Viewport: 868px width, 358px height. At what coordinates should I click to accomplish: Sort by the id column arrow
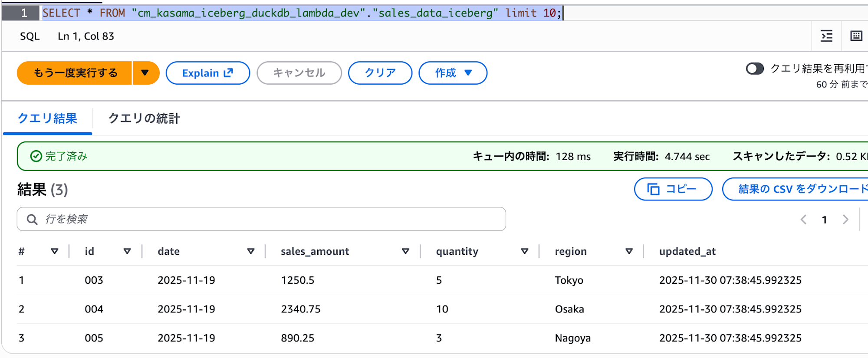[127, 251]
